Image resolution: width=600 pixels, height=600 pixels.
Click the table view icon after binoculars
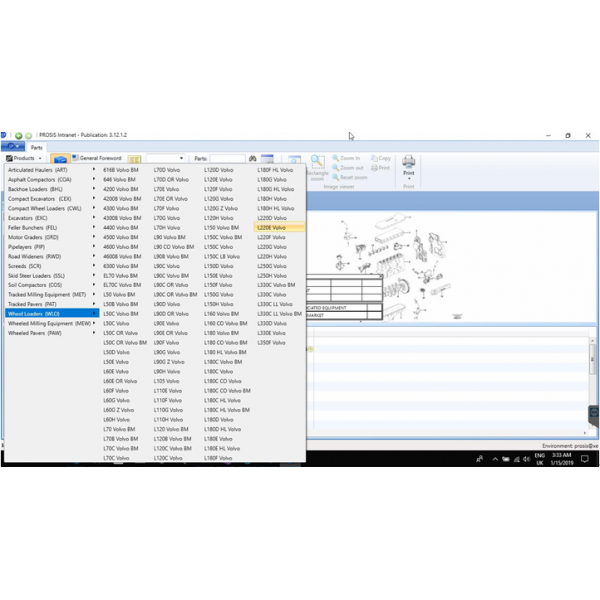[267, 159]
